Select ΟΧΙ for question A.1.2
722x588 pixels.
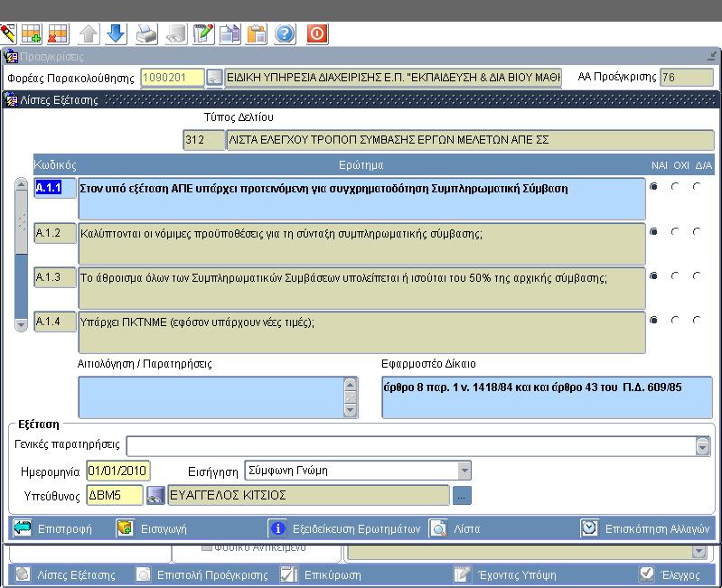click(x=675, y=231)
